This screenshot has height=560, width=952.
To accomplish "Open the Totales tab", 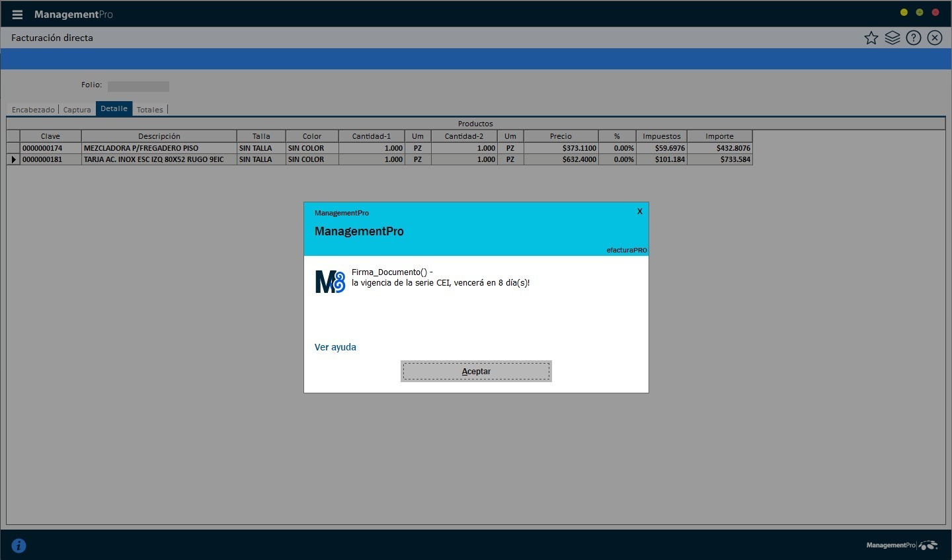I will point(150,110).
